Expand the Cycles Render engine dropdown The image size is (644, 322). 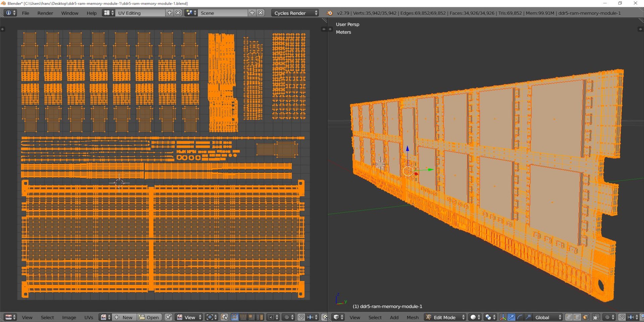point(295,13)
